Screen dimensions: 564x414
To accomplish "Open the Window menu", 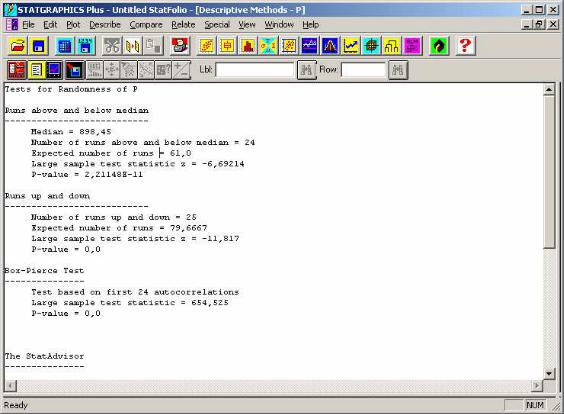I will point(279,25).
